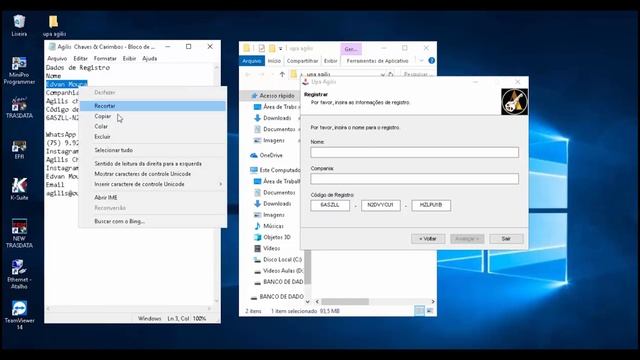Expand the Explorer ribbon chevron
The height and width of the screenshot is (360, 640).
pyautogui.click(x=421, y=60)
